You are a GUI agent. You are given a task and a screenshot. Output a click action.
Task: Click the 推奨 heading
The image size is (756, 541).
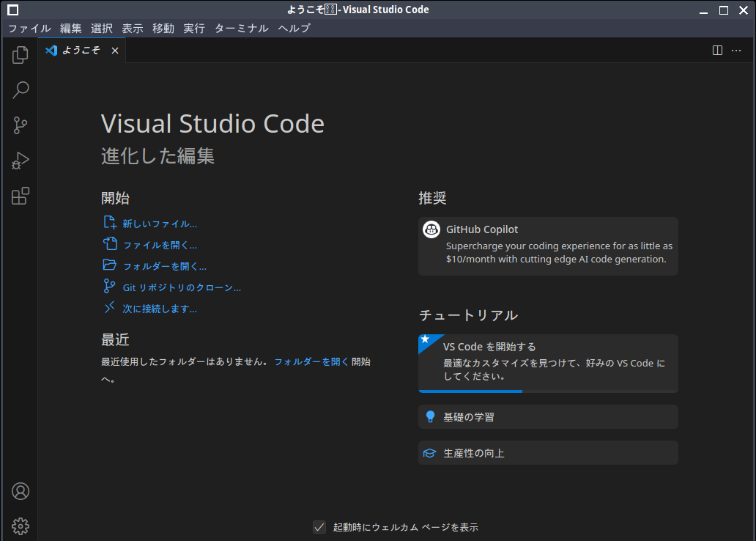[432, 198]
